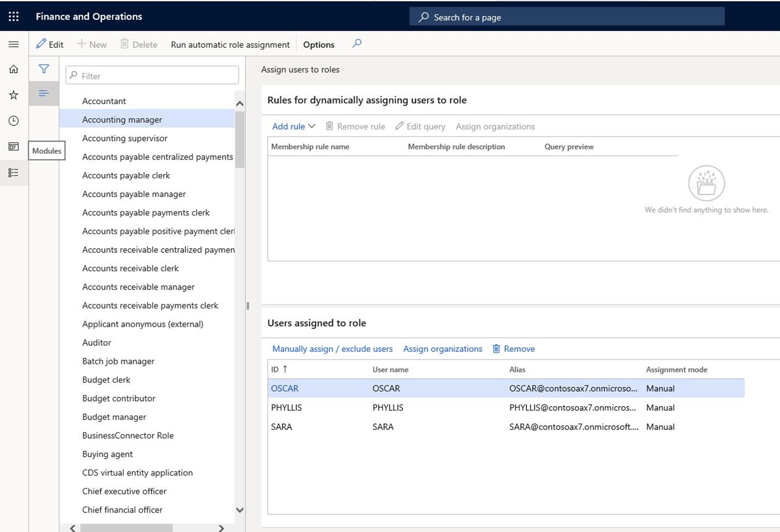Go to Home icon in sidebar
Screen dimensions: 780x532
(x=14, y=69)
